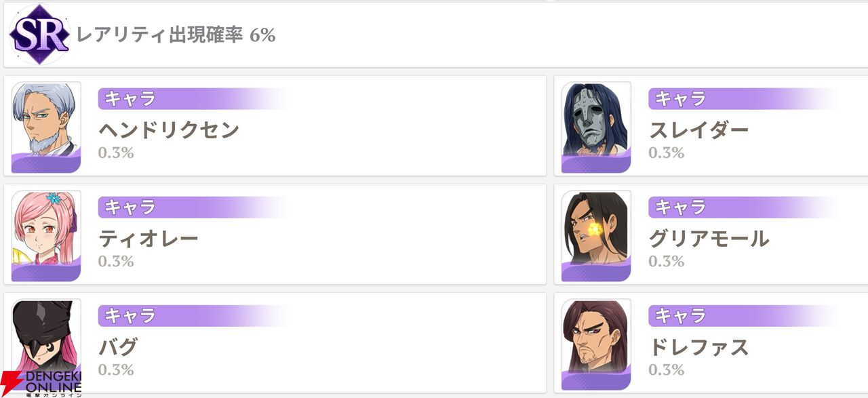Click the 0.3% rate under グリアモール
The height and width of the screenshot is (398, 868).
666,261
